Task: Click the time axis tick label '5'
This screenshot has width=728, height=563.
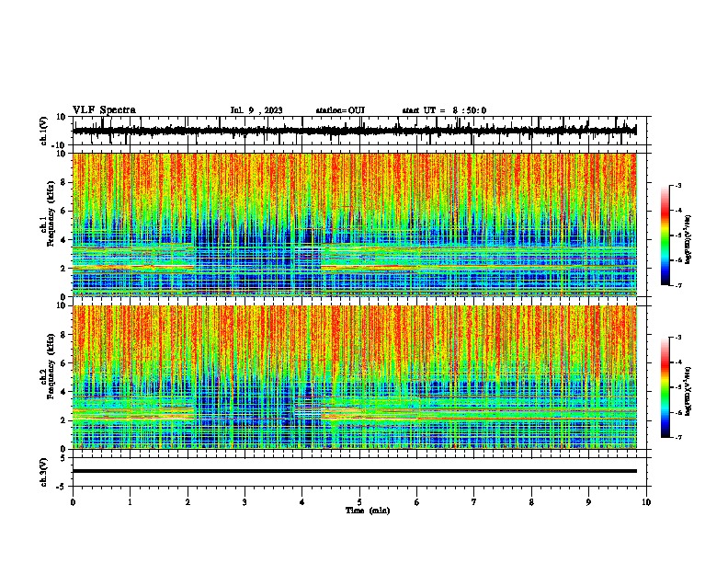Action: tap(359, 502)
